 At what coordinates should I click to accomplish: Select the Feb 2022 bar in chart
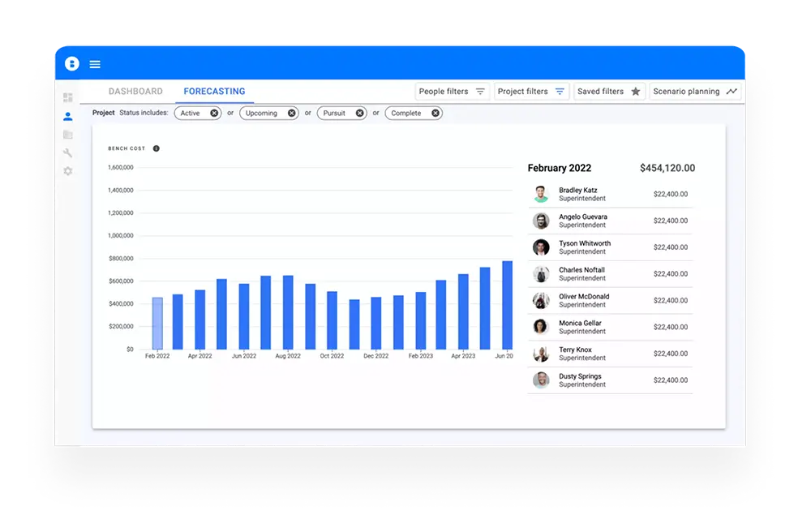click(157, 323)
